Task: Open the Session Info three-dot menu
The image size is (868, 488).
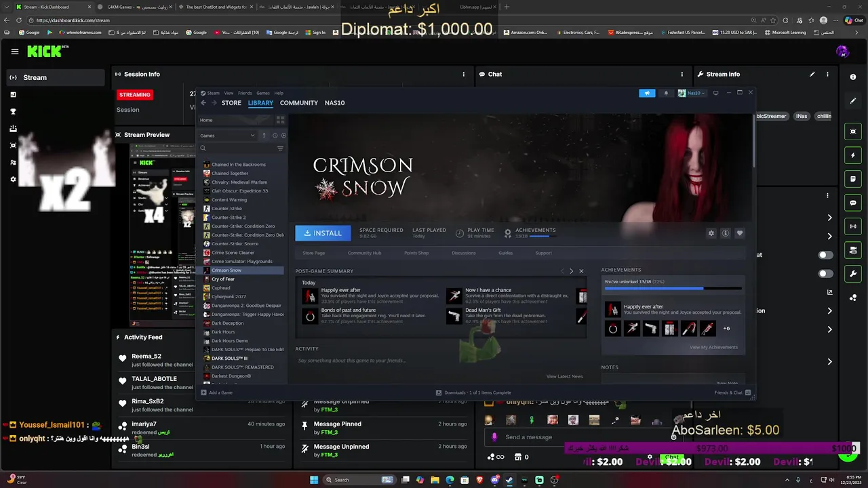Action: 464,74
